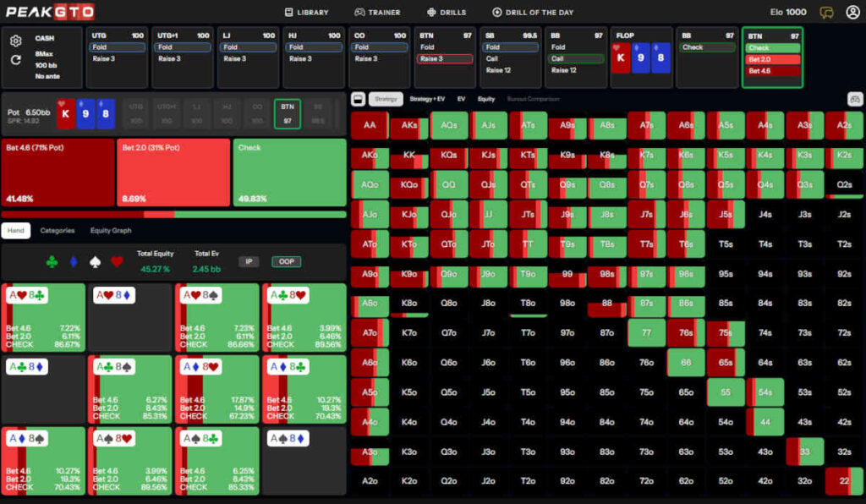Screen dimensions: 866x504
Task: Choose Bet 2.0 in the BTN action panel
Action: click(x=771, y=59)
